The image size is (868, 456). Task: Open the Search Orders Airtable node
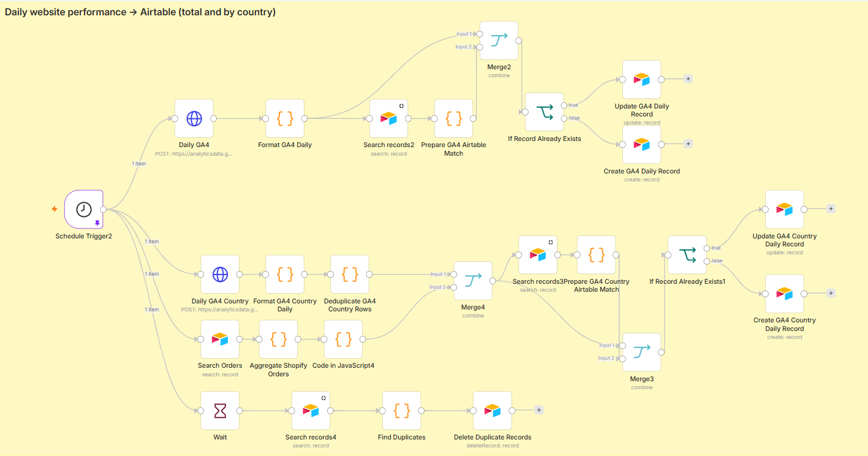tap(220, 340)
